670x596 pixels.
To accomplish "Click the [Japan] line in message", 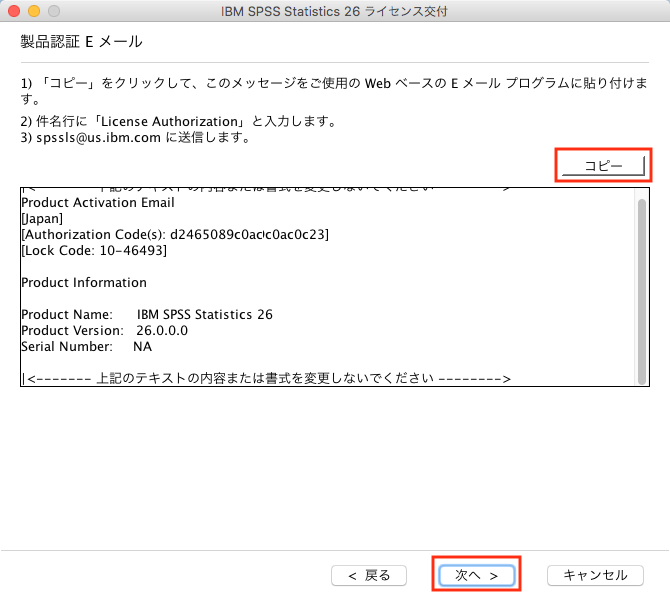I will click(x=42, y=218).
